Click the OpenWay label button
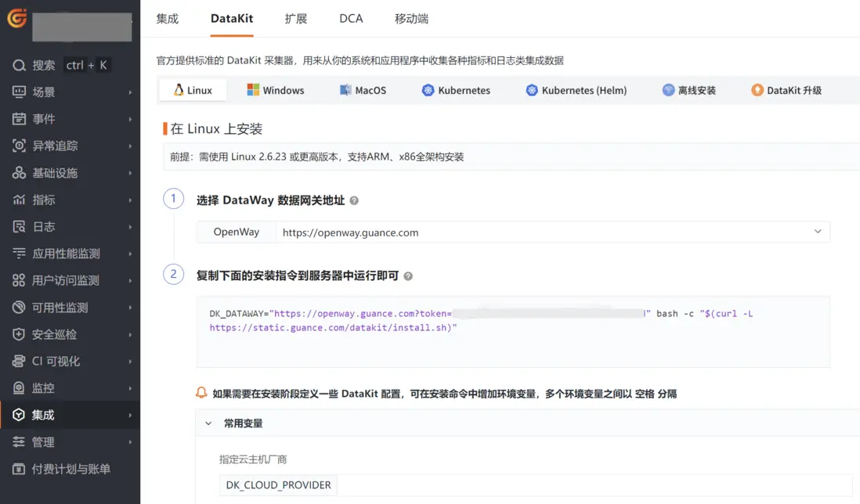 coord(237,232)
